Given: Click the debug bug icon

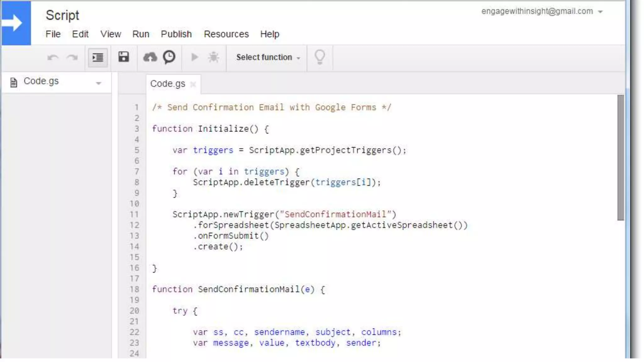Looking at the screenshot, I should (214, 57).
